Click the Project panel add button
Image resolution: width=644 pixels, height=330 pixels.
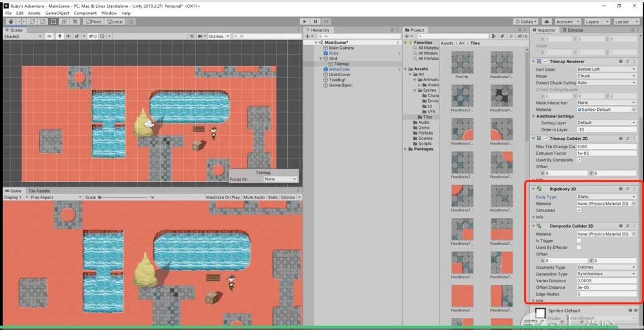[409, 37]
